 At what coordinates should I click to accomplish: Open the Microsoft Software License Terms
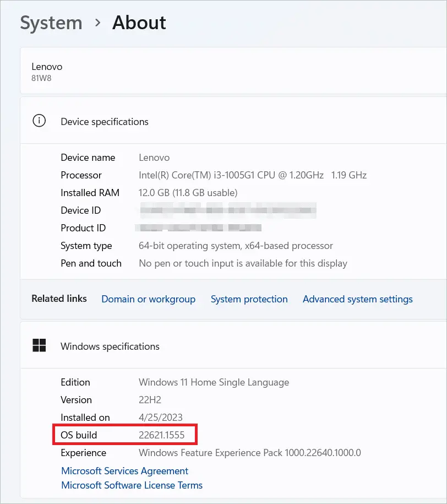(131, 485)
